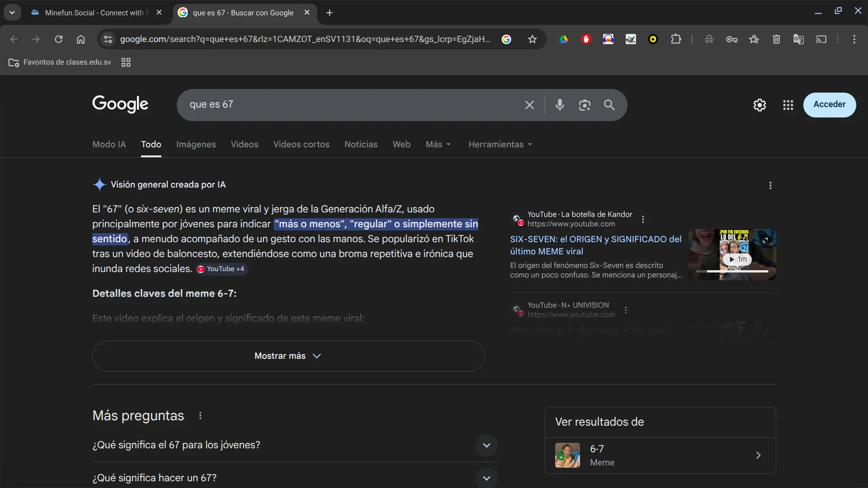Screen dimensions: 868x488
Task: Select the Imágenes tab
Action: [x=196, y=144]
